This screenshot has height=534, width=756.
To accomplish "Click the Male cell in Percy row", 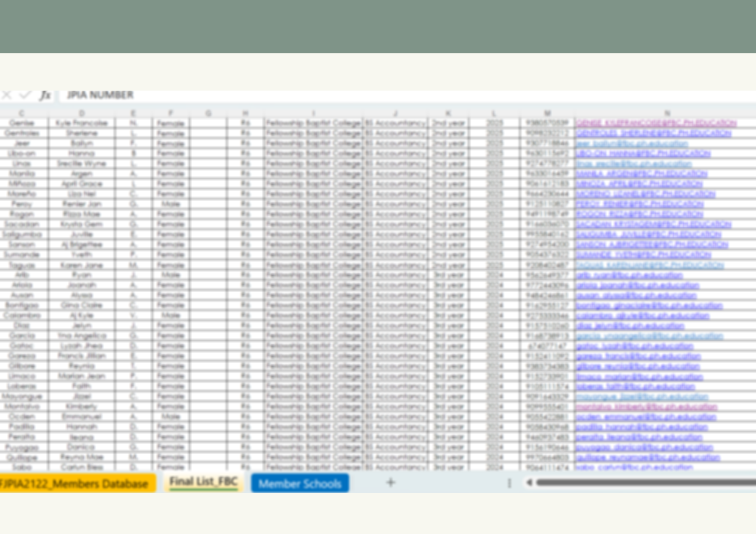I will coord(170,204).
